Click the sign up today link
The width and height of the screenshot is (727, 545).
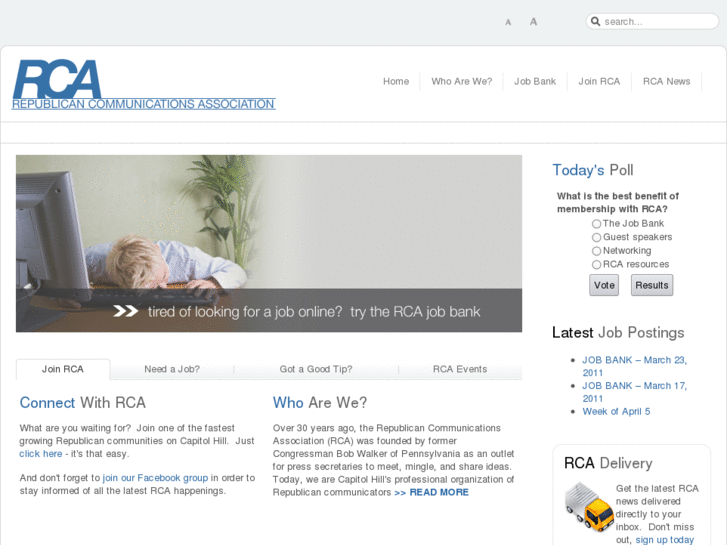click(x=664, y=540)
